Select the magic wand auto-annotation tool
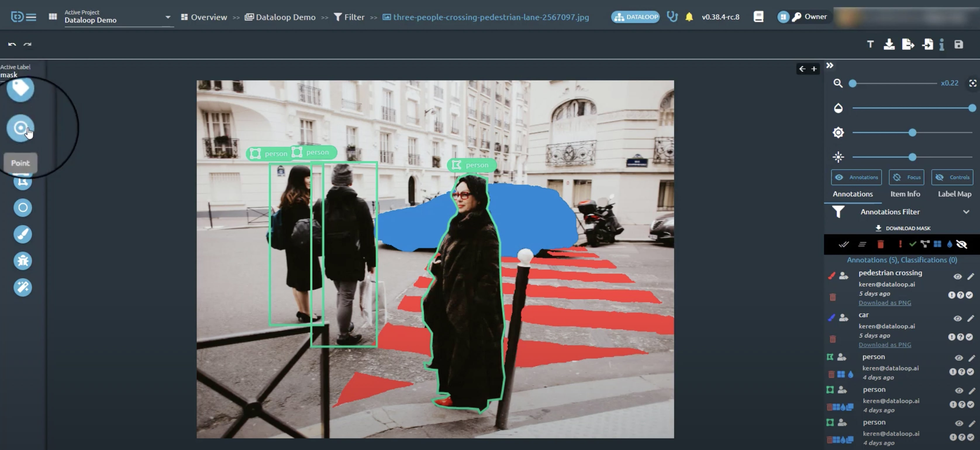 [x=23, y=287]
